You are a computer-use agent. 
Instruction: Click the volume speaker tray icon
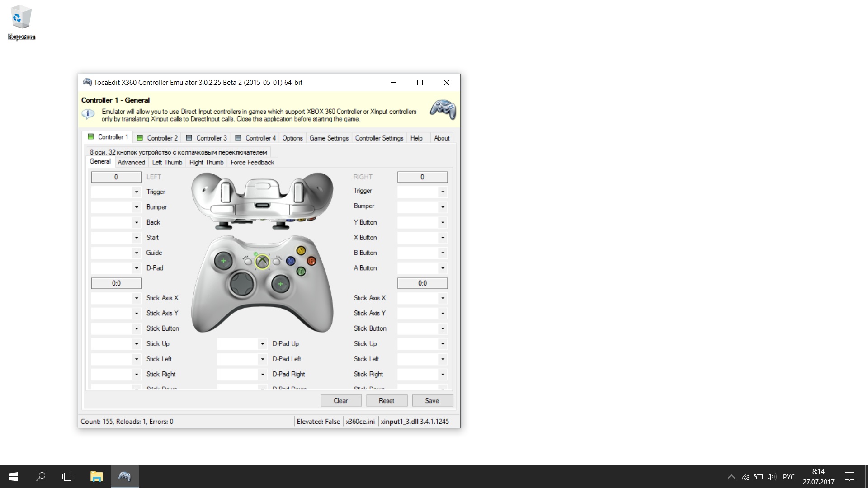click(x=771, y=477)
